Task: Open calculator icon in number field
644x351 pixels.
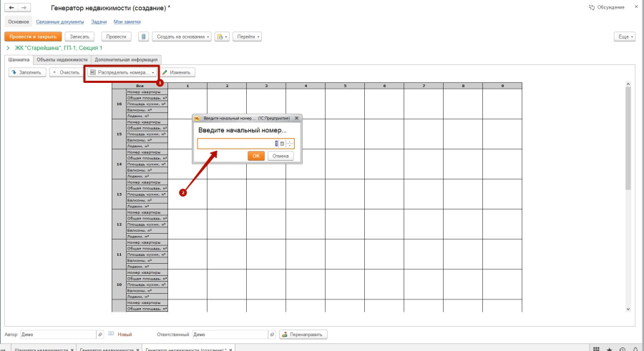Action: [x=282, y=144]
